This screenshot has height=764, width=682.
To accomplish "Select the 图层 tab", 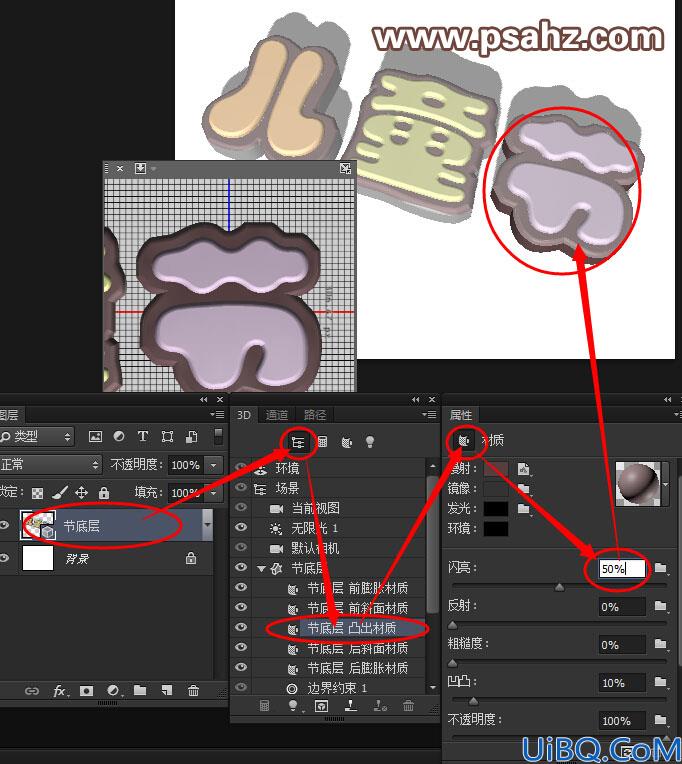I will click(x=10, y=415).
